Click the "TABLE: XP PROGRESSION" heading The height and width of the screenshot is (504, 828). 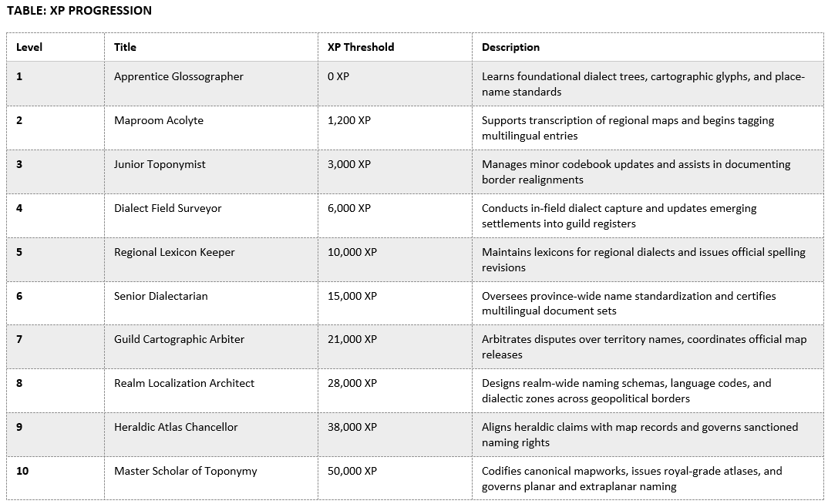tap(79, 11)
